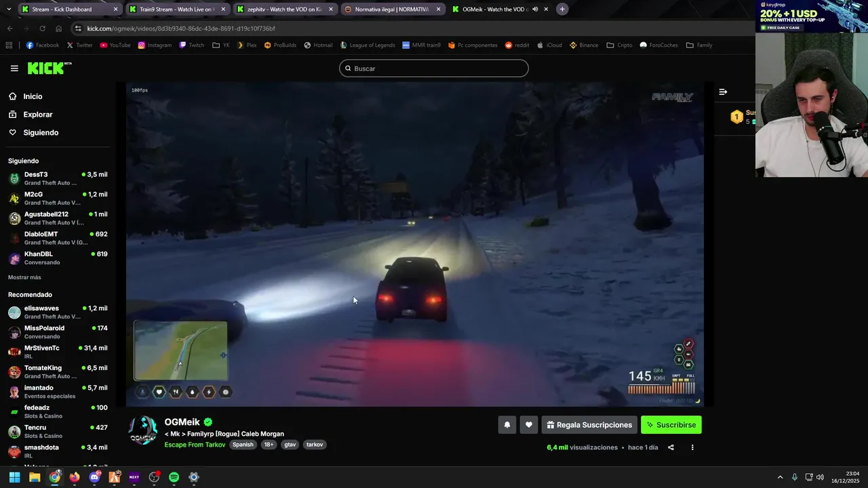Toggle notification bell for OGMeik
The image size is (868, 488).
(x=507, y=425)
